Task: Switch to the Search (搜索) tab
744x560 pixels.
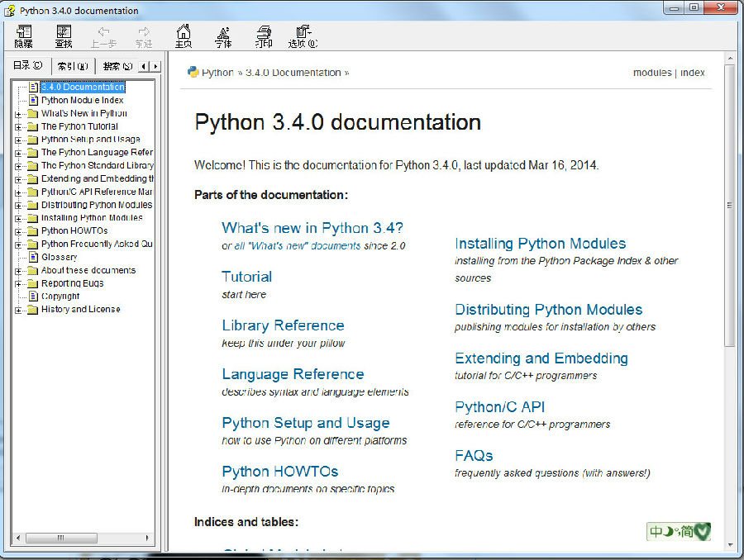Action: [x=117, y=66]
